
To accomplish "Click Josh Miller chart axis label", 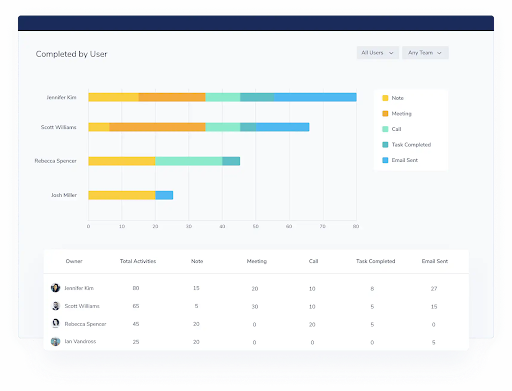I will (64, 195).
